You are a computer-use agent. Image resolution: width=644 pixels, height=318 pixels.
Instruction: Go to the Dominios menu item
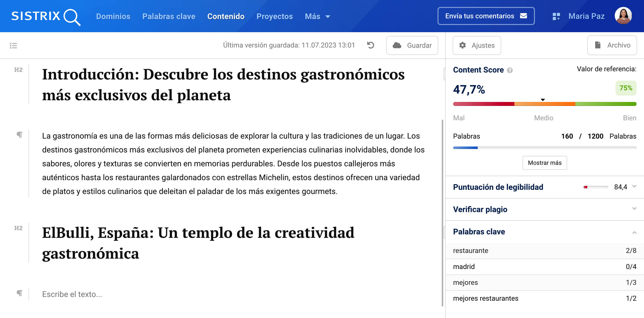[x=113, y=17]
